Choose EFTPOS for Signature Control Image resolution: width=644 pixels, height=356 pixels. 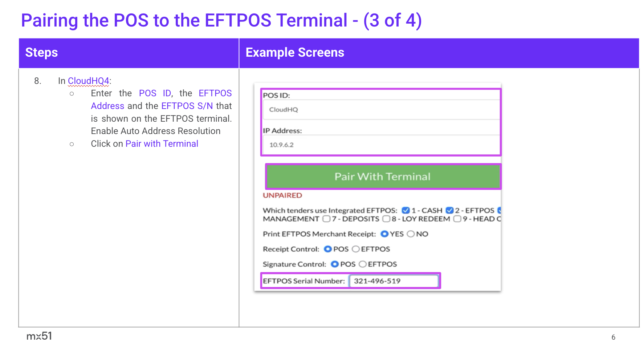[x=363, y=264]
